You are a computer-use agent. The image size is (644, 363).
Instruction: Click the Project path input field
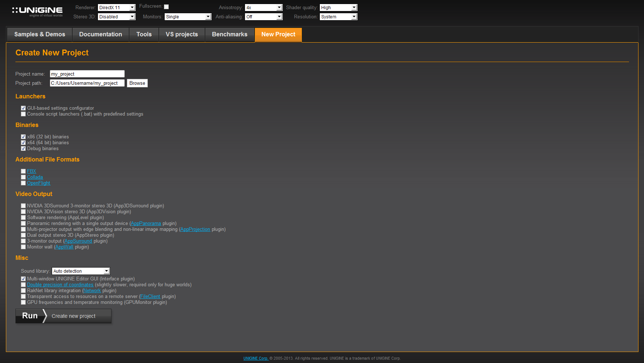click(87, 83)
